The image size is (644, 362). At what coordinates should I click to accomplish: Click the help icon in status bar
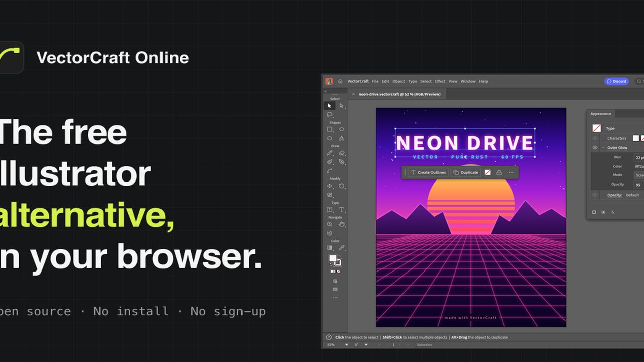(x=329, y=337)
